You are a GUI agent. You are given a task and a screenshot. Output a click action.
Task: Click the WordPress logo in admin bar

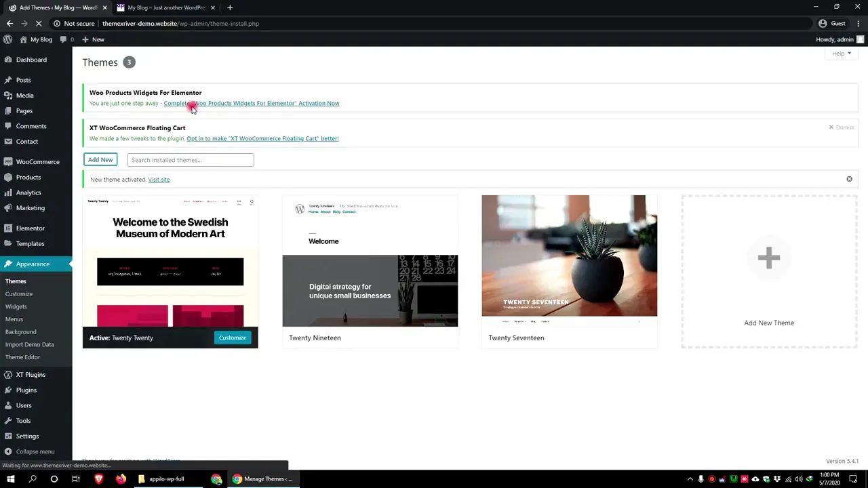[7, 39]
